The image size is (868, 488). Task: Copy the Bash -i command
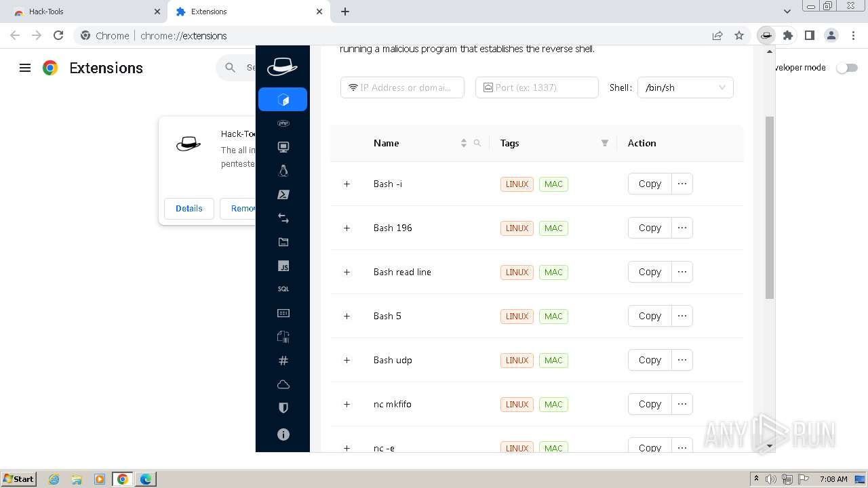click(650, 184)
